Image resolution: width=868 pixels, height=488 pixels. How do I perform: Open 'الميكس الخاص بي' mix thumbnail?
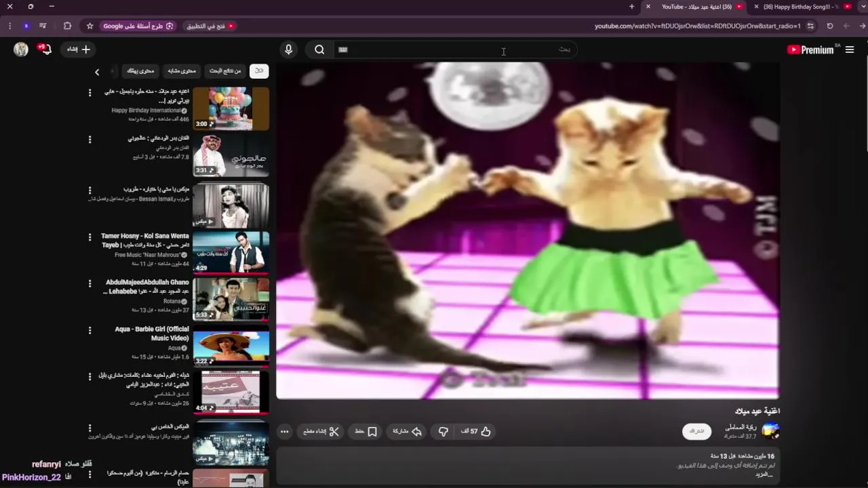(231, 442)
